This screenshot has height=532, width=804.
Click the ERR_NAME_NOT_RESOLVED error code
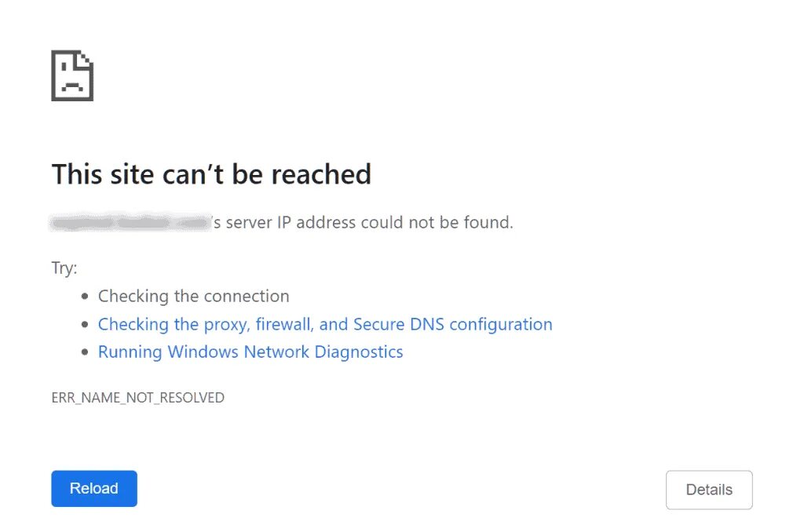[x=137, y=398]
